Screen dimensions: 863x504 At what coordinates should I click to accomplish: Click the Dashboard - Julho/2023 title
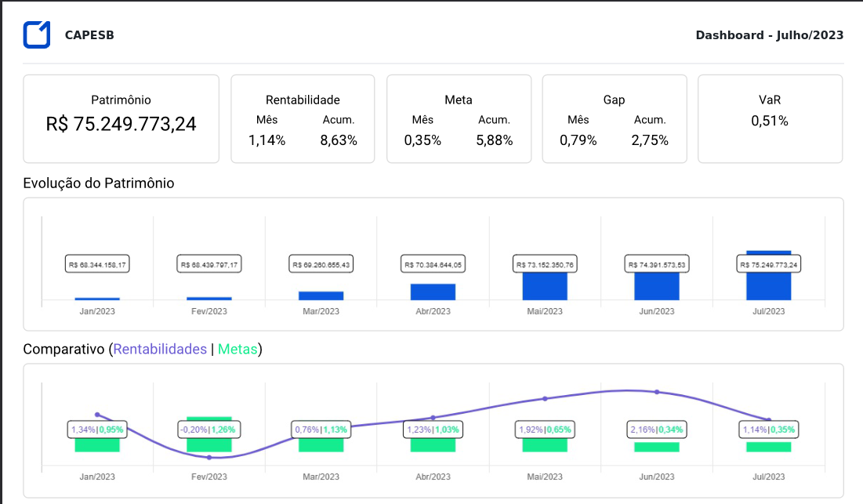769,35
